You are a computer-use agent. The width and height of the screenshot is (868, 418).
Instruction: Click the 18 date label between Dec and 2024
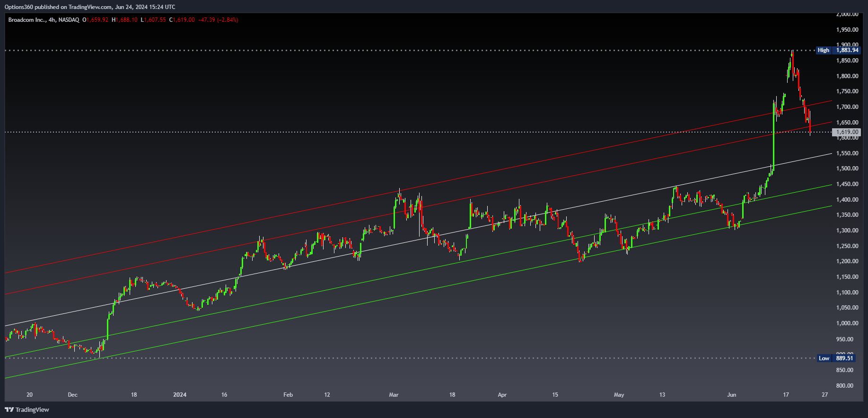coord(134,395)
